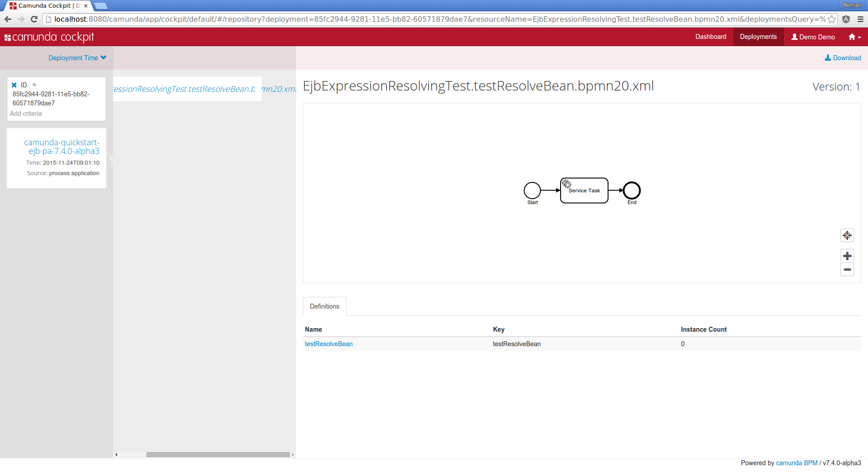Viewport: 868px width, 472px height.
Task: Click the ID criterion value 85fc2944-9281-11e5-bb82-60571879dae7
Action: pos(51,99)
